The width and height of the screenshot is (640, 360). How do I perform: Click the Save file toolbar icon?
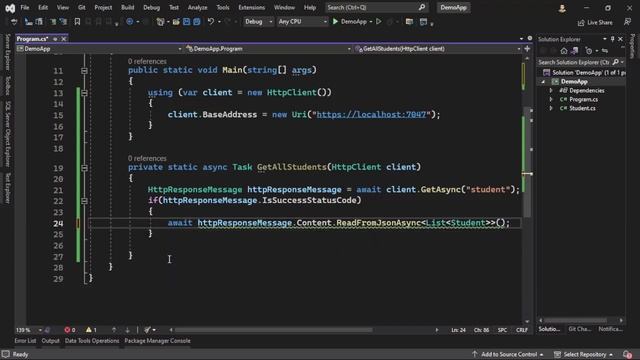(187, 22)
